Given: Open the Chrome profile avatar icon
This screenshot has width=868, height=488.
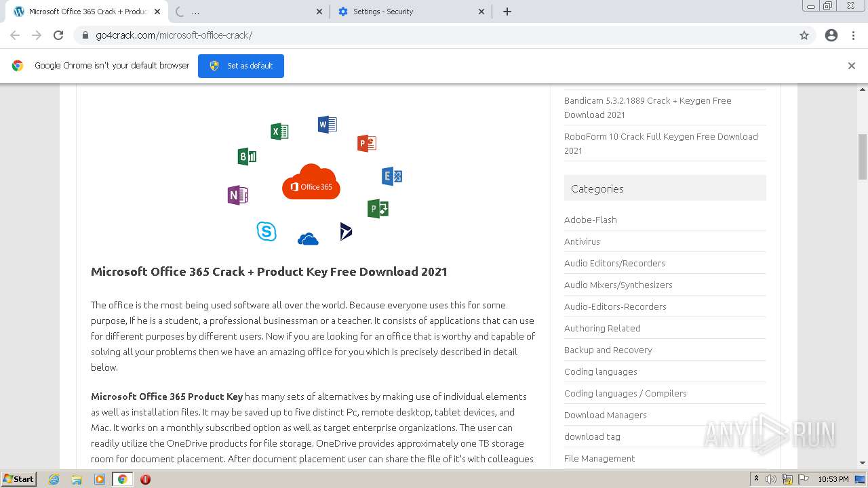Looking at the screenshot, I should pos(831,35).
